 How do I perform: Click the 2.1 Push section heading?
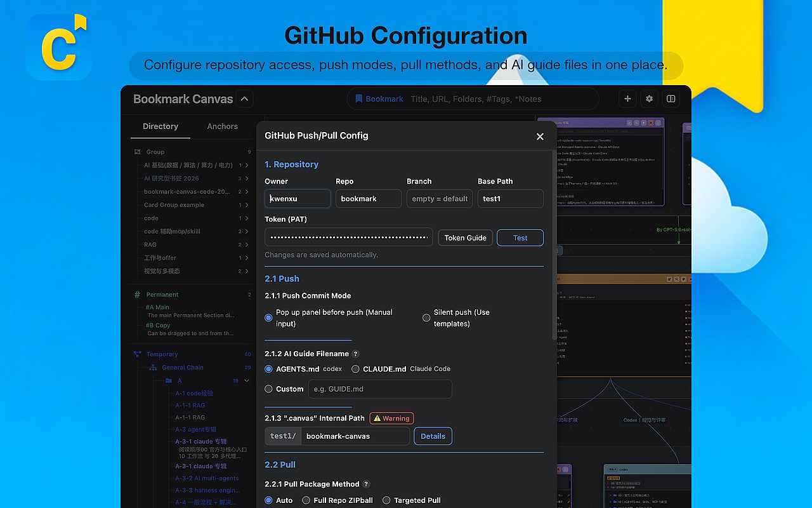282,279
